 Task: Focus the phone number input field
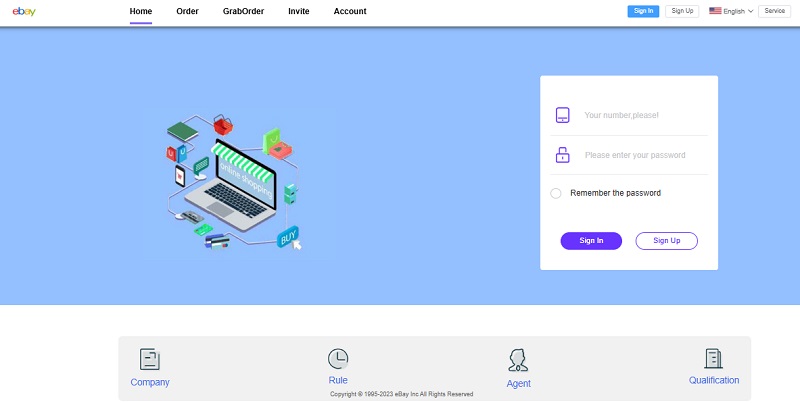pyautogui.click(x=640, y=115)
